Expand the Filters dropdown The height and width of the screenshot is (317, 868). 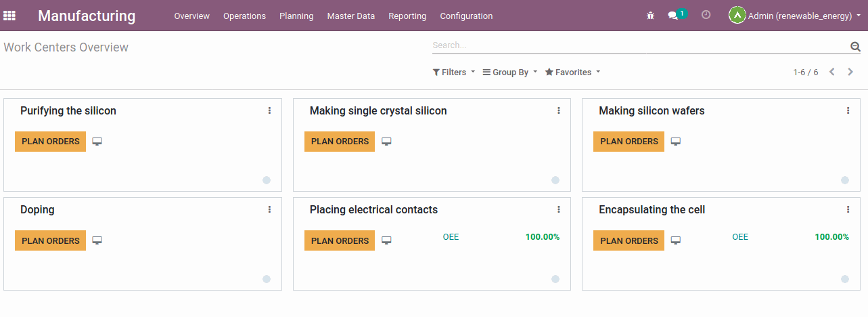point(454,72)
